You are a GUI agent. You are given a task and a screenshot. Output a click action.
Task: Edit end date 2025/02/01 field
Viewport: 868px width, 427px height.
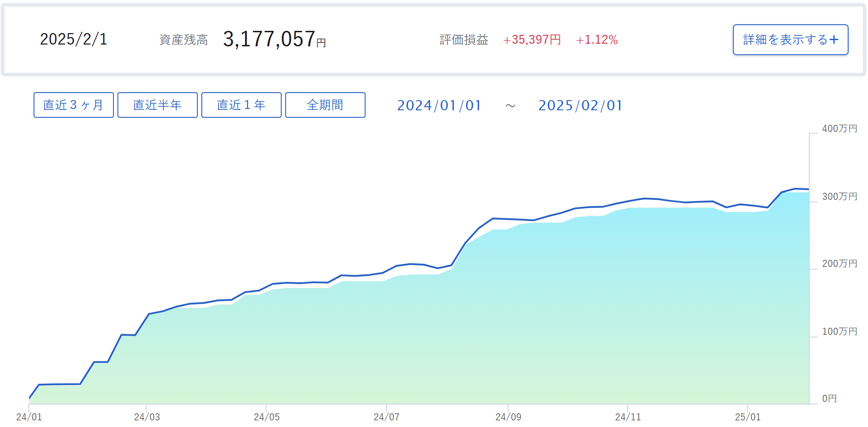[580, 105]
